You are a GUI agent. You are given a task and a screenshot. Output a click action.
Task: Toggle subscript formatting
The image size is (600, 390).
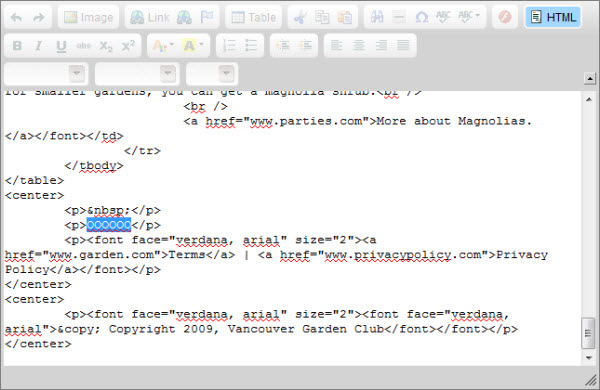point(106,46)
